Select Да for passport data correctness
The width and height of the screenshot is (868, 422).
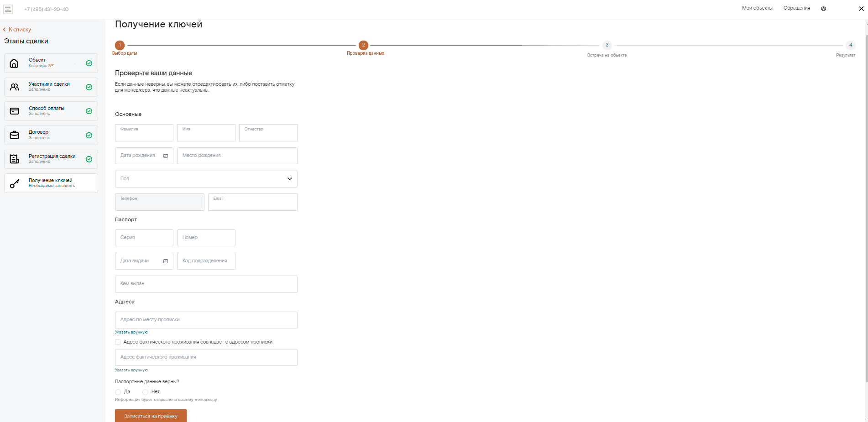pyautogui.click(x=118, y=392)
